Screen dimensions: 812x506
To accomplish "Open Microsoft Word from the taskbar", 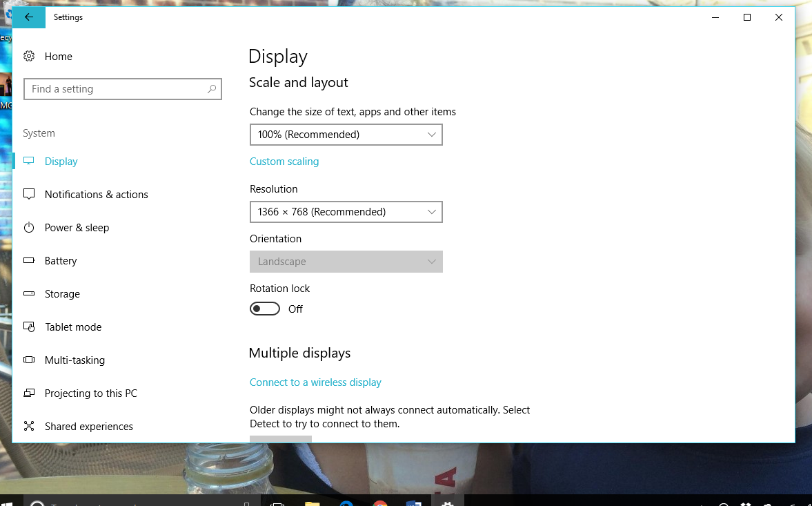I will tap(414, 503).
